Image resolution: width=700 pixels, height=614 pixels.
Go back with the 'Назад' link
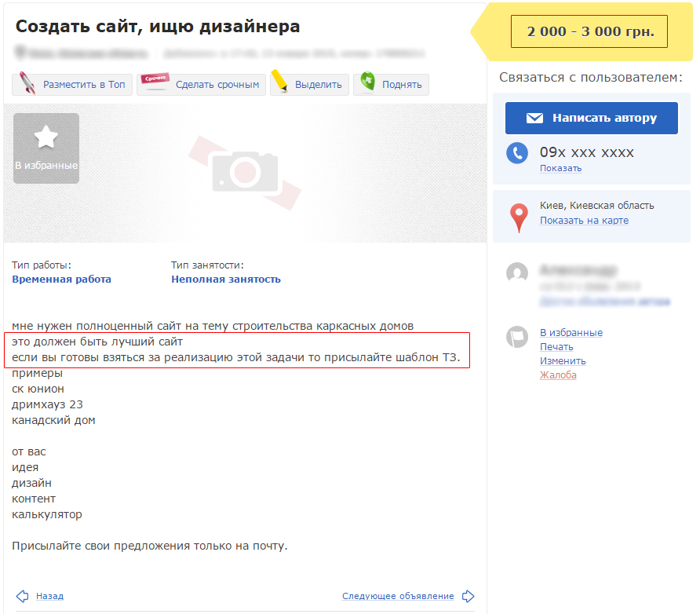[x=49, y=597]
